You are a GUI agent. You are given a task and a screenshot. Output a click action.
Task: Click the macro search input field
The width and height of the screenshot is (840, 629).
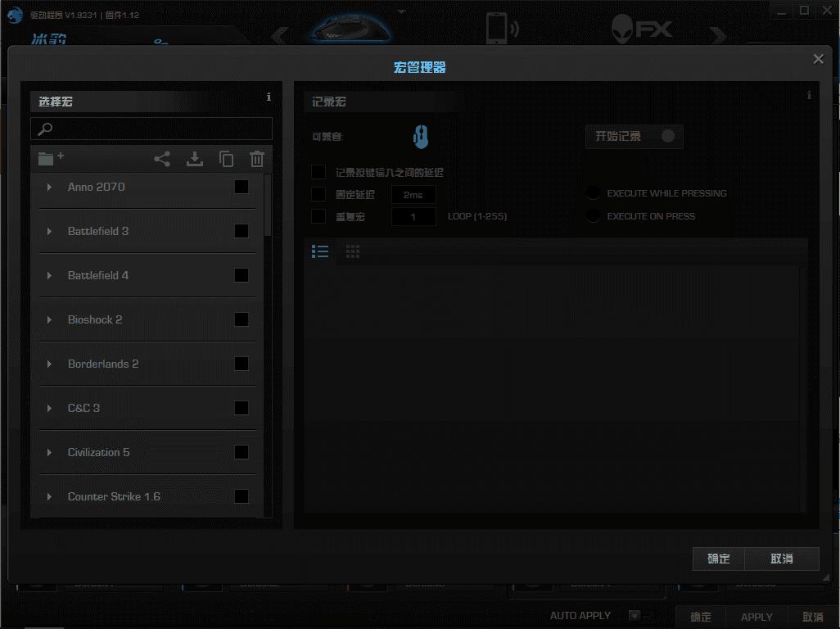pos(151,129)
